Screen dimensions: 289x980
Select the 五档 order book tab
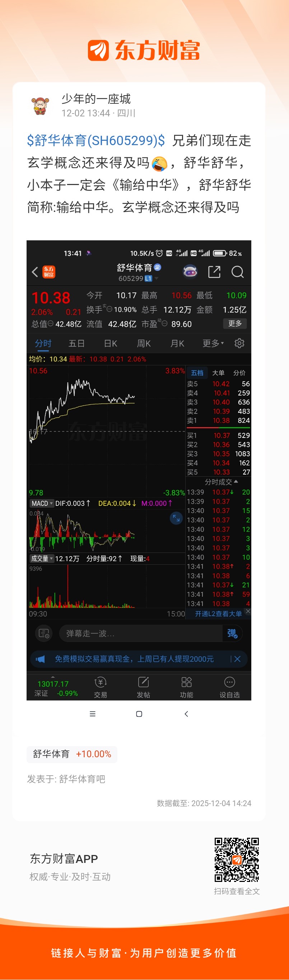[197, 373]
